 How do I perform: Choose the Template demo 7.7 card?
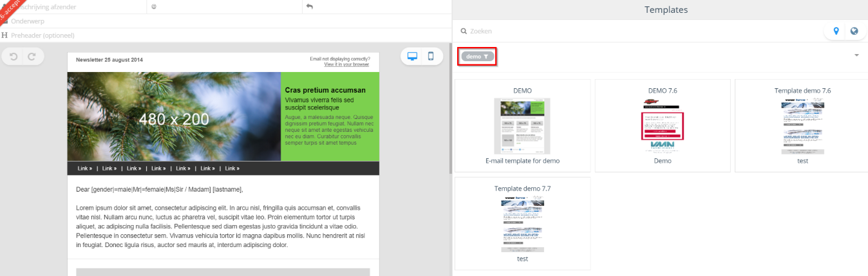click(522, 223)
